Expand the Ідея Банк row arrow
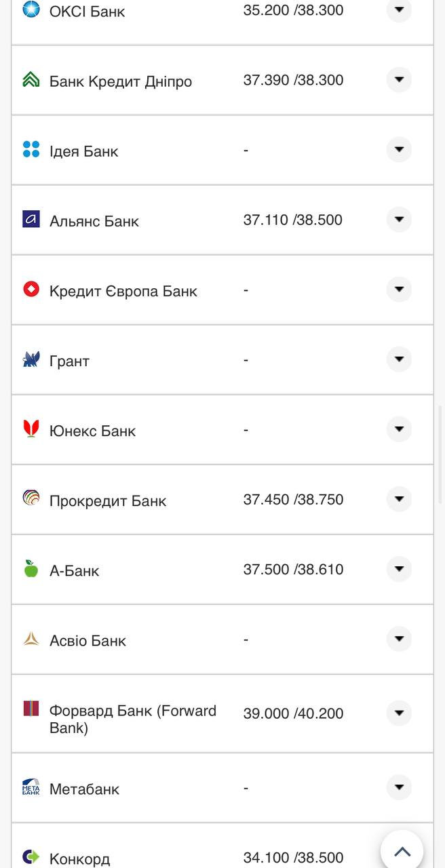This screenshot has height=868, width=445. (x=399, y=150)
